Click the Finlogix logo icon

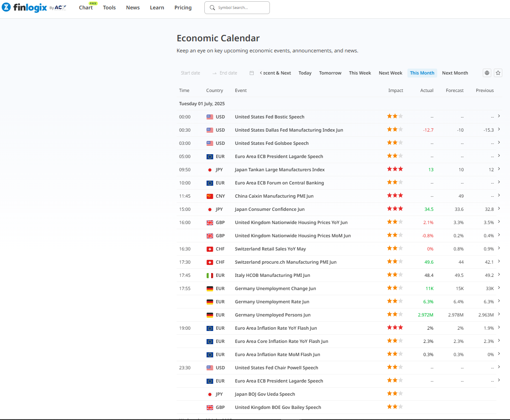tap(6, 8)
